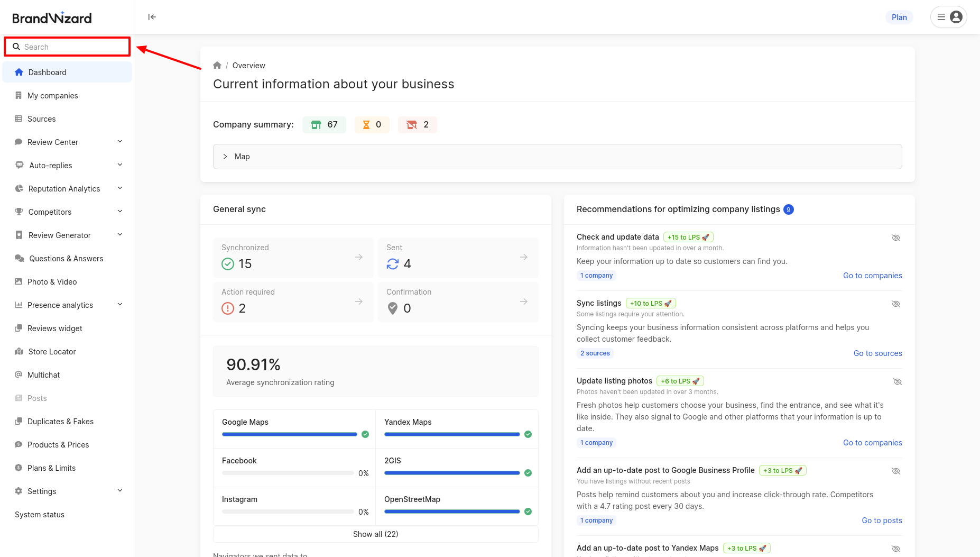Click the Google Maps sync progress bar
Image resolution: width=980 pixels, height=557 pixels.
point(290,434)
